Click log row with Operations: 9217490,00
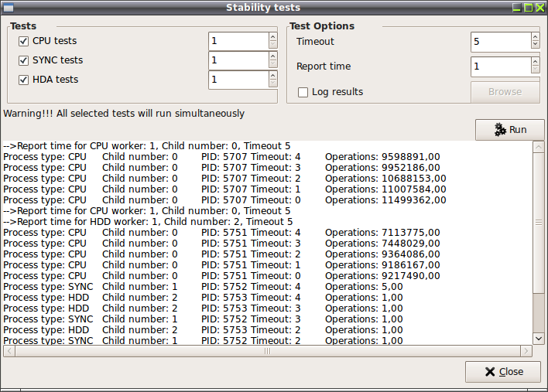This screenshot has width=548, height=392. click(x=221, y=276)
